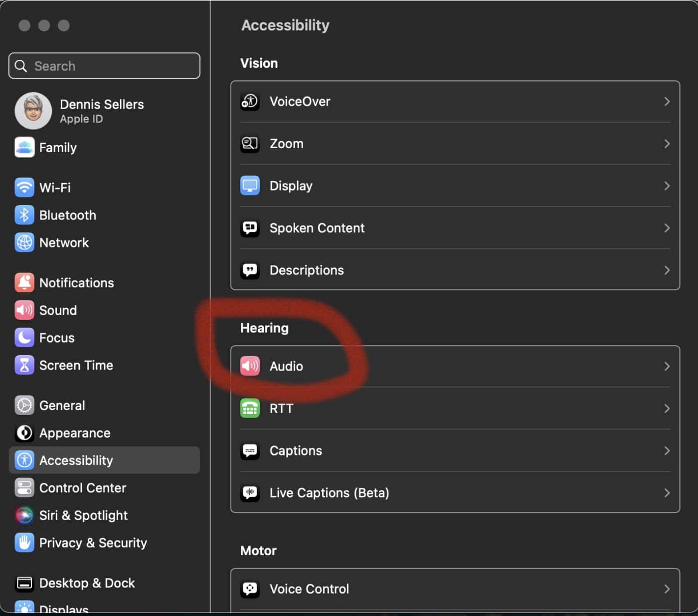Screen dimensions: 698x616
Task: Select Bluetooth label in the sidebar
Action: coord(68,215)
